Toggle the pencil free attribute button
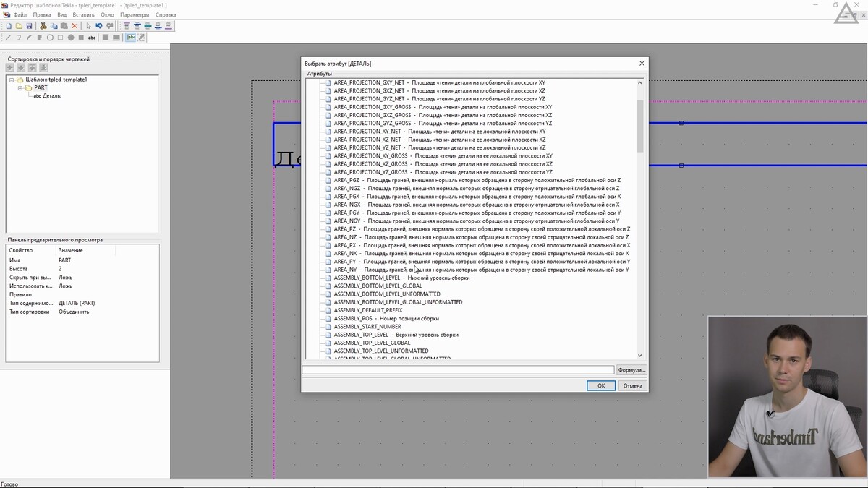Viewport: 868px width, 488px height. coord(142,38)
